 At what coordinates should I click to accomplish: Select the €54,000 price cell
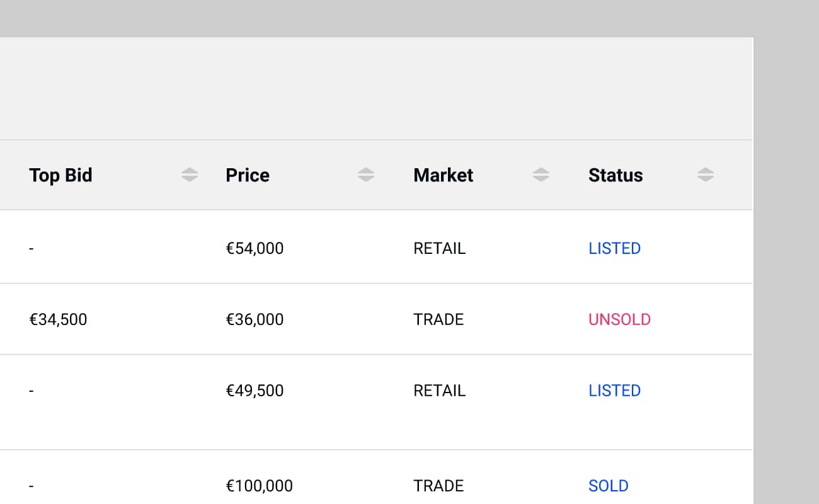[255, 248]
